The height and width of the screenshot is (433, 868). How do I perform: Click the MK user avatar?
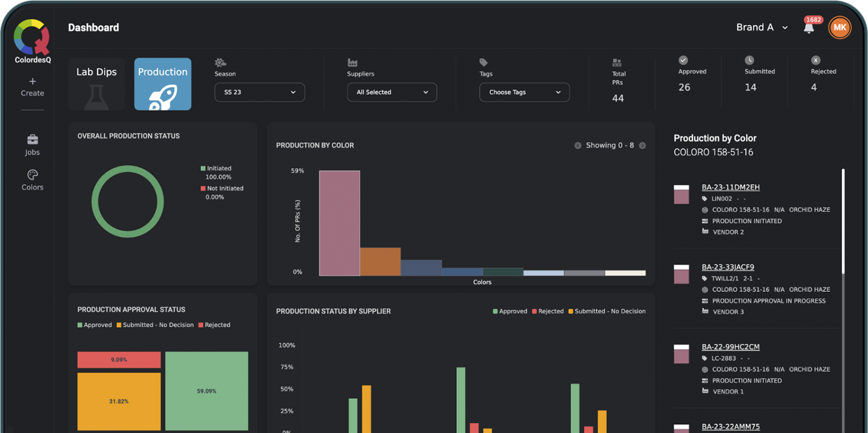coord(839,28)
